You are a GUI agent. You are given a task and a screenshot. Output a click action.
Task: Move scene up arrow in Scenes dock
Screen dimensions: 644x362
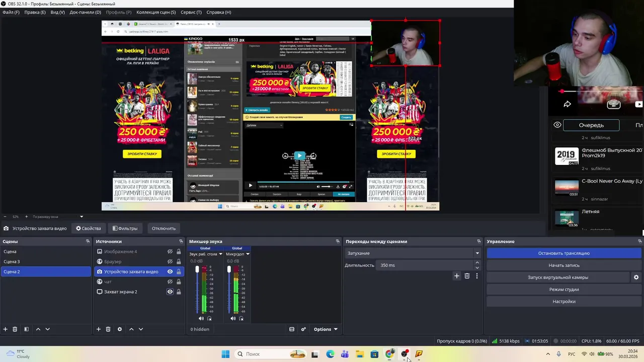[x=38, y=329]
